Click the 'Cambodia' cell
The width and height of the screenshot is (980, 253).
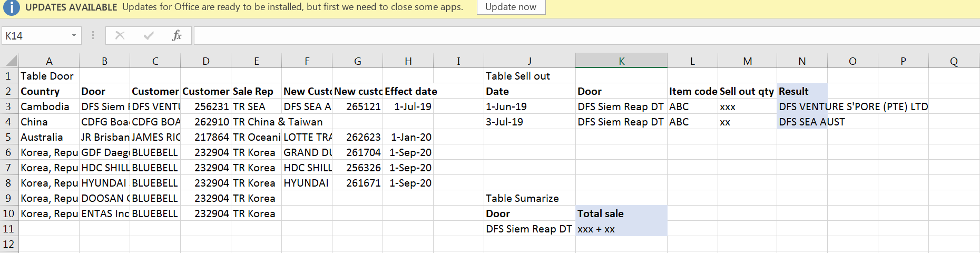tap(49, 106)
